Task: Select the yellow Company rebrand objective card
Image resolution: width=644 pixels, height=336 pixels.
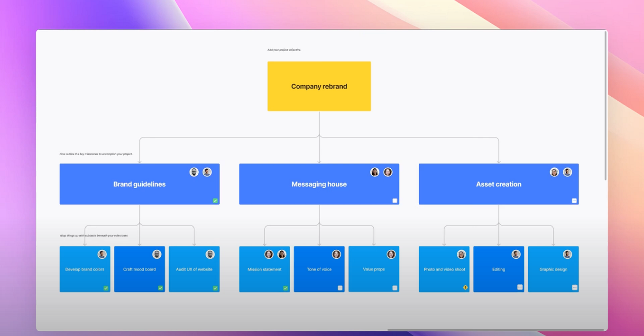Action: pos(319,86)
